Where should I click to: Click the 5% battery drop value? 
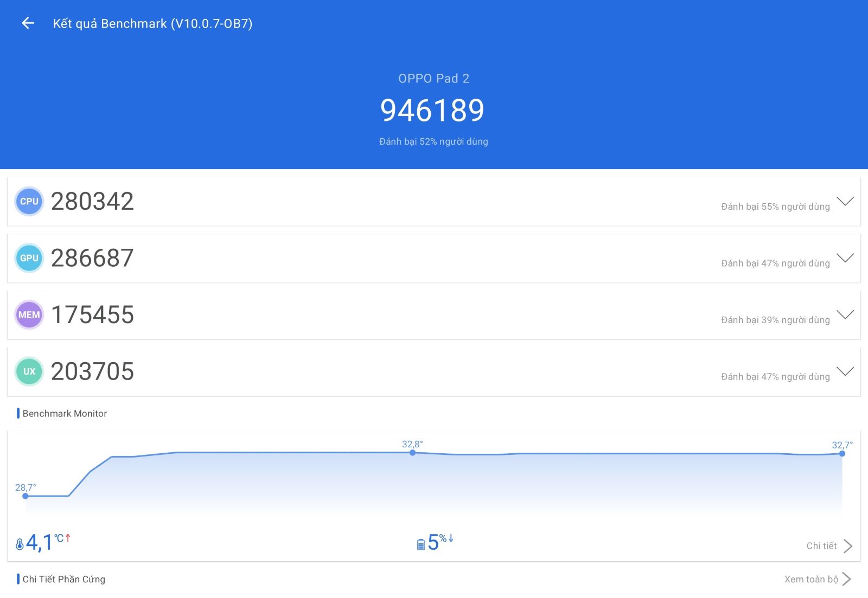441,542
